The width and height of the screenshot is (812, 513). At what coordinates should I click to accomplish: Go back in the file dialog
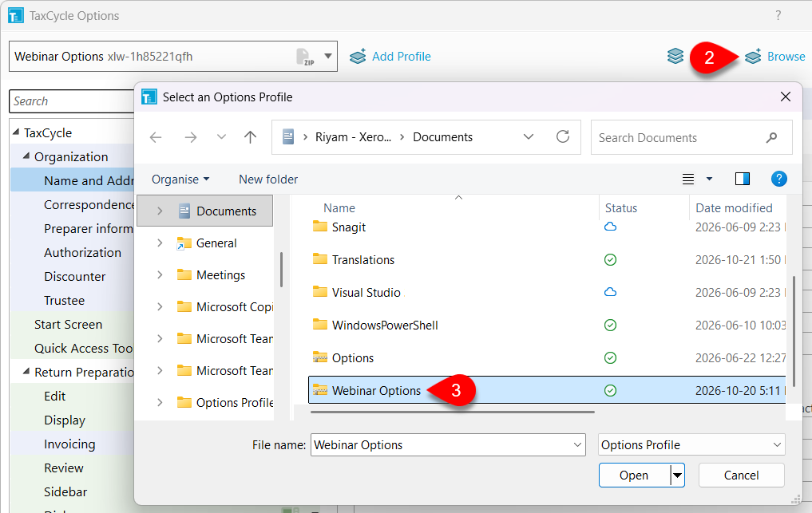click(156, 137)
